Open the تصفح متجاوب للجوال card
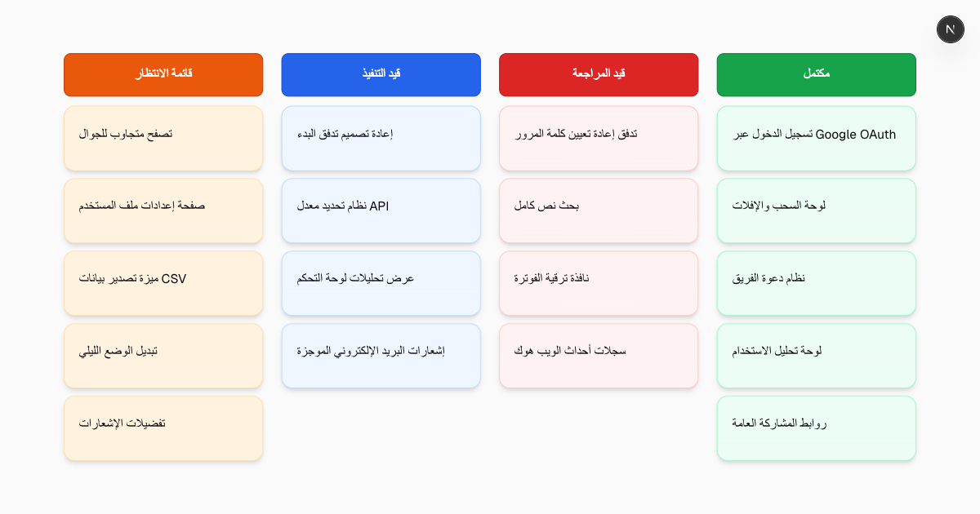 click(x=163, y=138)
